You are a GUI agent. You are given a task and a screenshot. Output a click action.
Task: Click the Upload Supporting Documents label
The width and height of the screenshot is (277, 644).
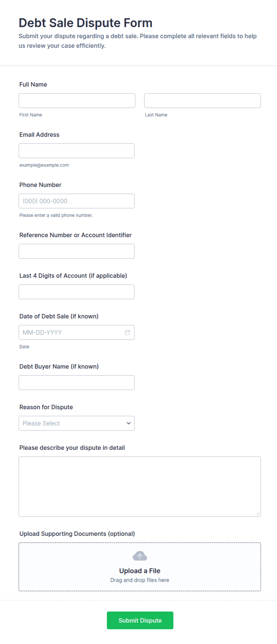77,534
